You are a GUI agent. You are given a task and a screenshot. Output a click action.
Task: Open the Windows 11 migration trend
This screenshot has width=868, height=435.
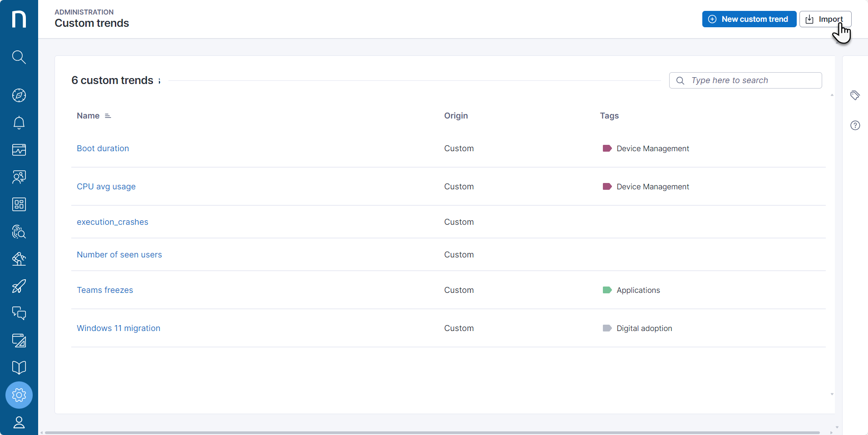(118, 328)
